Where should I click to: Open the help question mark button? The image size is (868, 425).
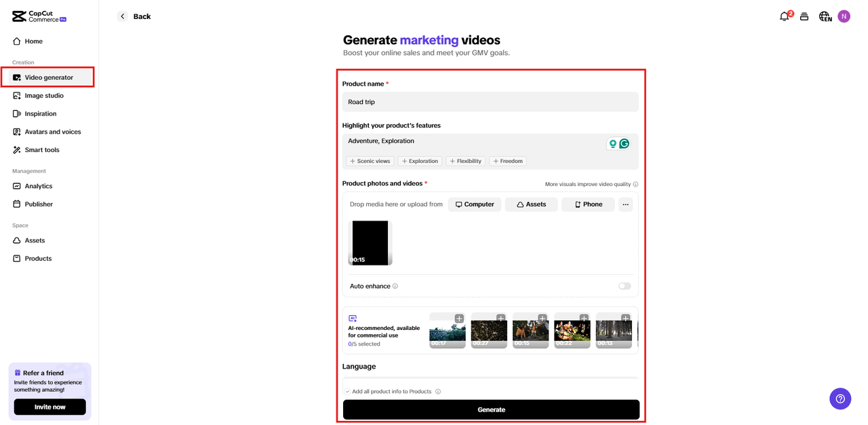coord(840,399)
